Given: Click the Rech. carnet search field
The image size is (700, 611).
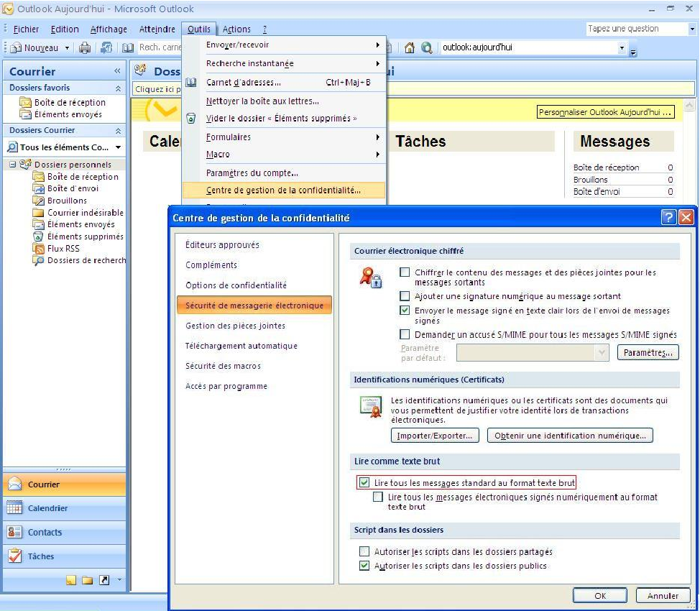Looking at the screenshot, I should pyautogui.click(x=160, y=47).
